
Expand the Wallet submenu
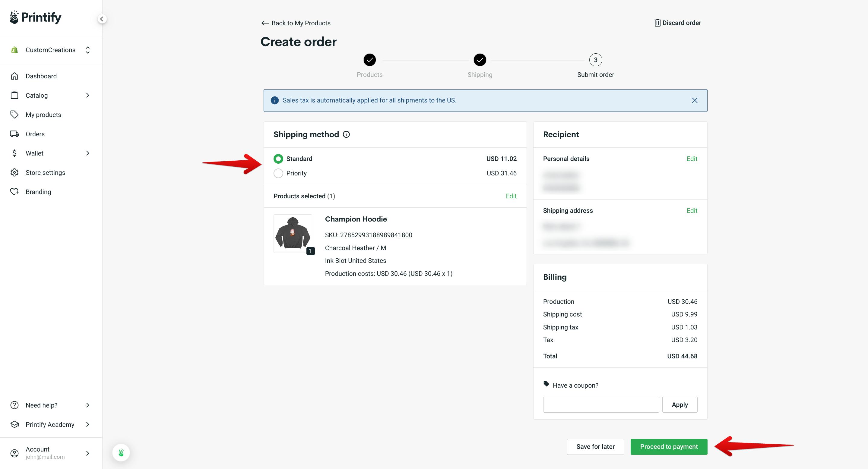87,153
